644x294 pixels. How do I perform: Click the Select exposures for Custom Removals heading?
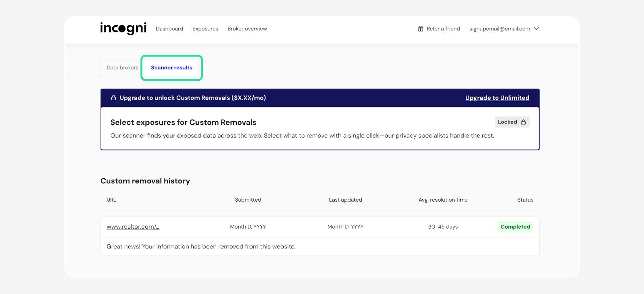[x=183, y=122]
